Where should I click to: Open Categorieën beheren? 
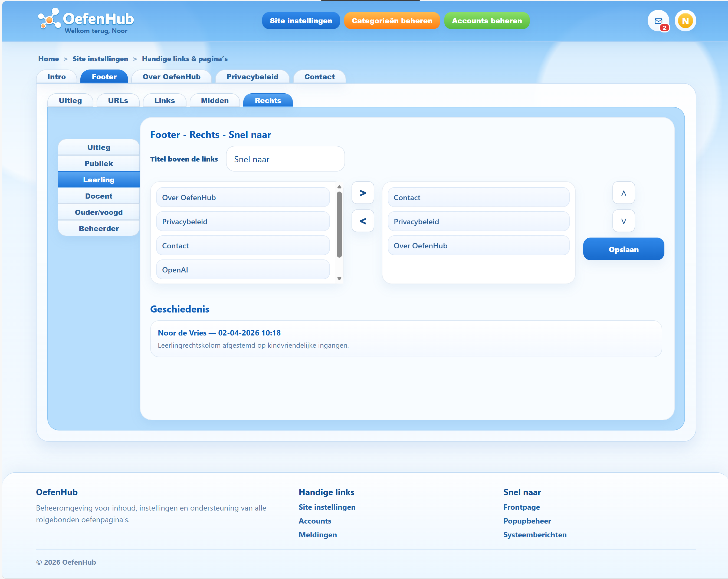392,21
